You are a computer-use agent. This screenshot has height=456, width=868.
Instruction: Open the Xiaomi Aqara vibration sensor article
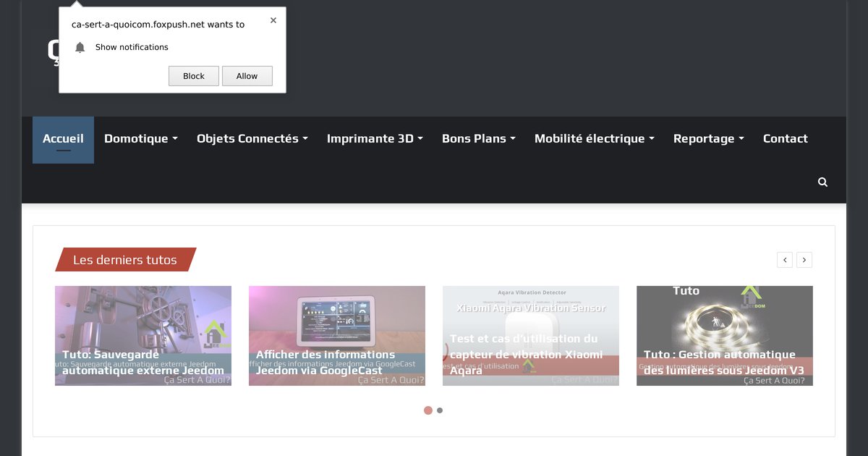(x=530, y=335)
